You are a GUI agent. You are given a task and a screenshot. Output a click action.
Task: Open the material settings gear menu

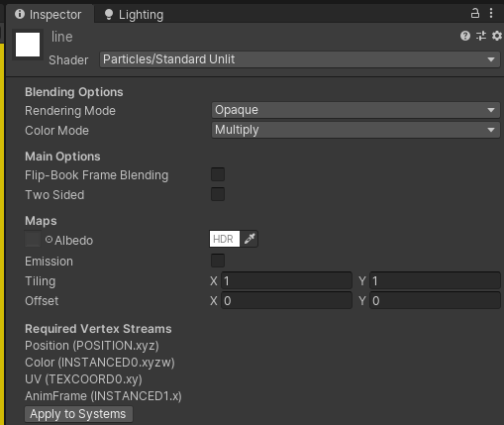point(497,36)
